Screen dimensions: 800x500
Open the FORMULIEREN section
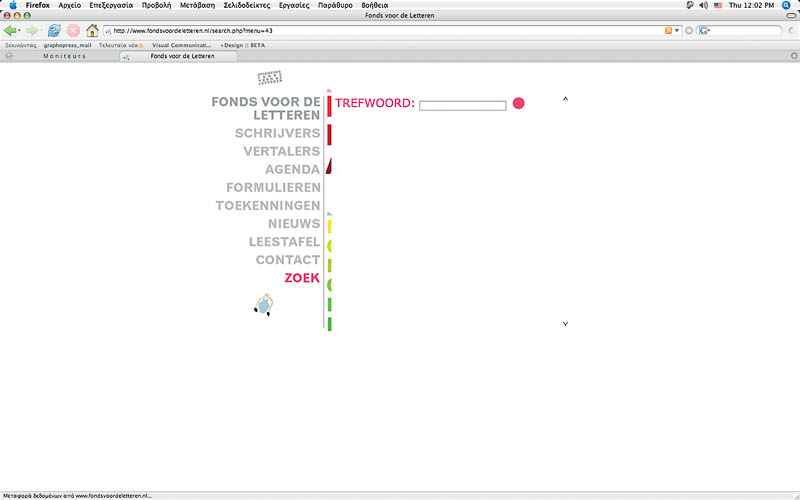(x=273, y=188)
